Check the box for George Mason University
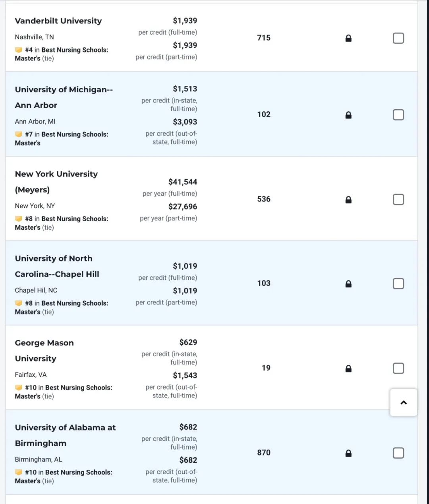This screenshot has width=429, height=504. coord(398,368)
